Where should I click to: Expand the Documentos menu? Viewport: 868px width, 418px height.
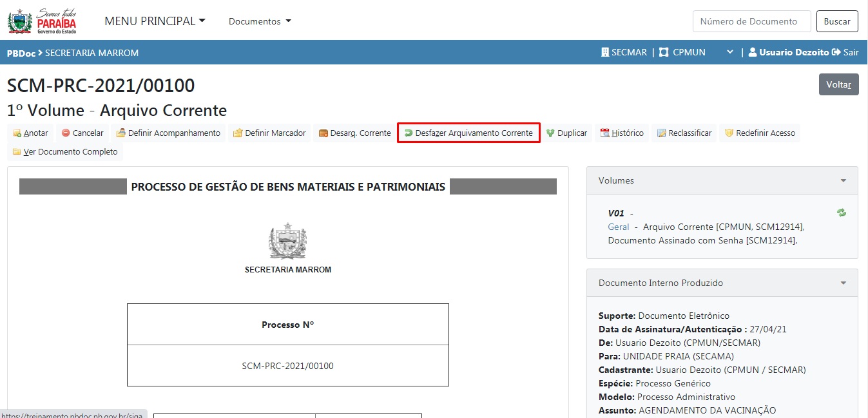(260, 21)
